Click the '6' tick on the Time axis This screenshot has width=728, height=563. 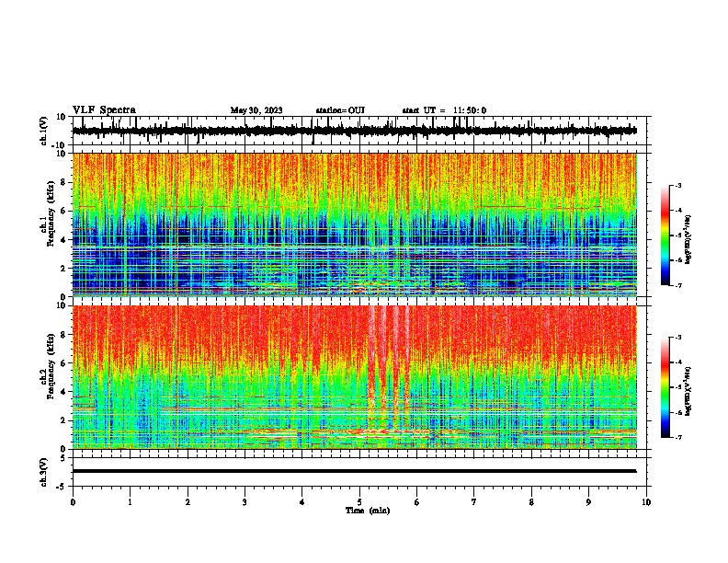[417, 502]
